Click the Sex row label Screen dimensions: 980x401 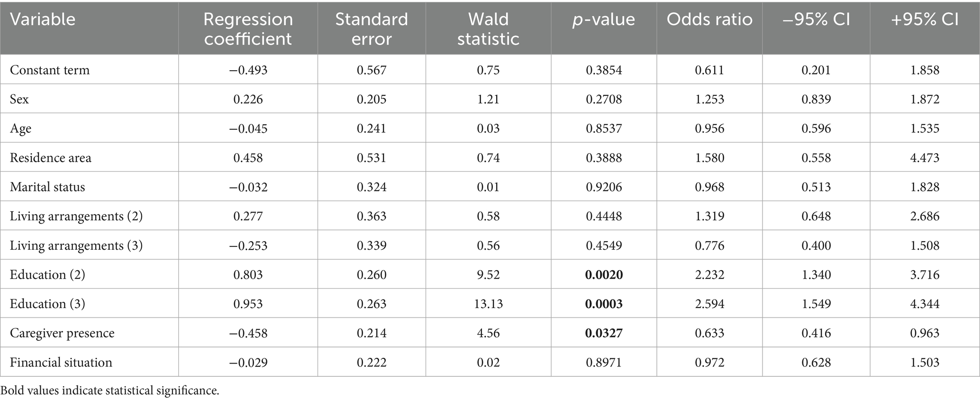coord(19,99)
